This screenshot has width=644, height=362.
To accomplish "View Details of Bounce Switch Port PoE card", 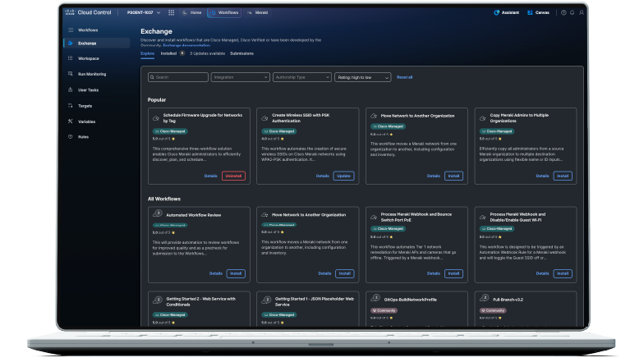I will point(434,274).
